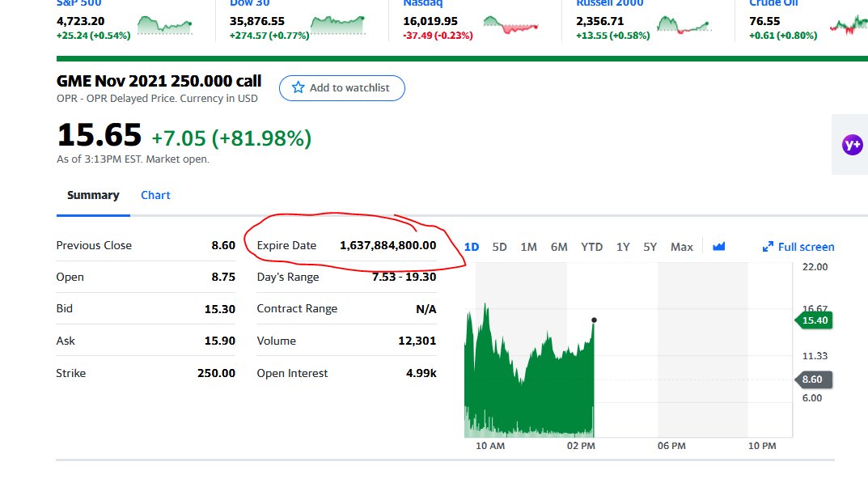The width and height of the screenshot is (868, 479).
Task: Click the OPR Delayed Price currency note
Action: point(157,99)
